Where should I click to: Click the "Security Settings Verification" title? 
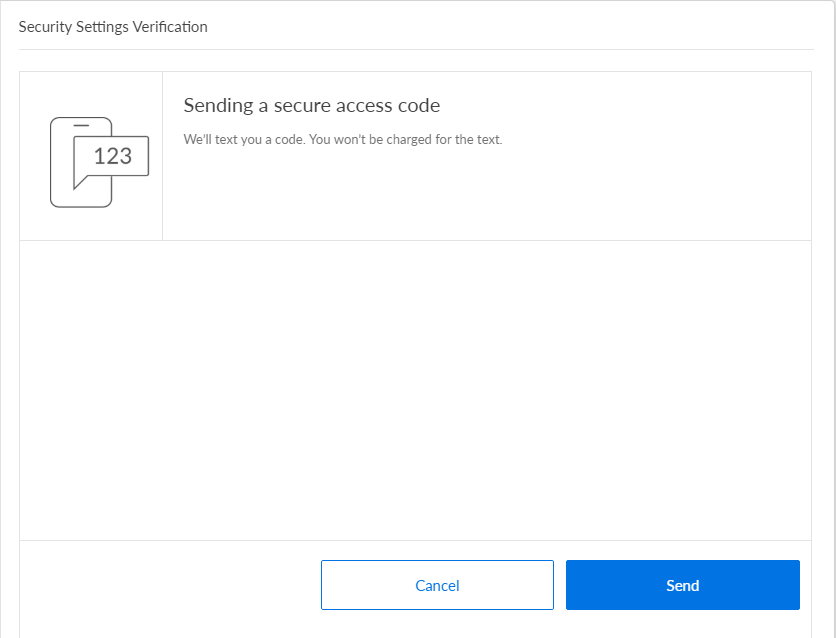(x=113, y=27)
